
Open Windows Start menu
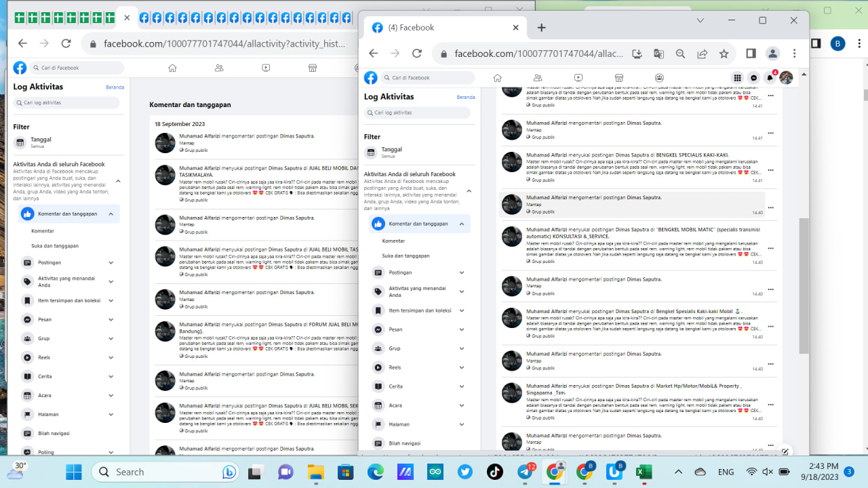[x=73, y=472]
